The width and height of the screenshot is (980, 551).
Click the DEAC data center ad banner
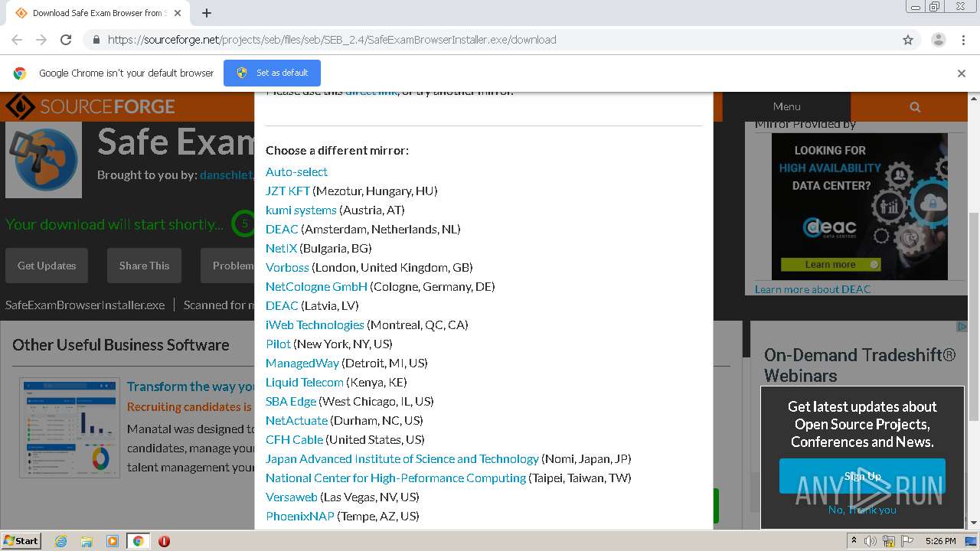(859, 207)
